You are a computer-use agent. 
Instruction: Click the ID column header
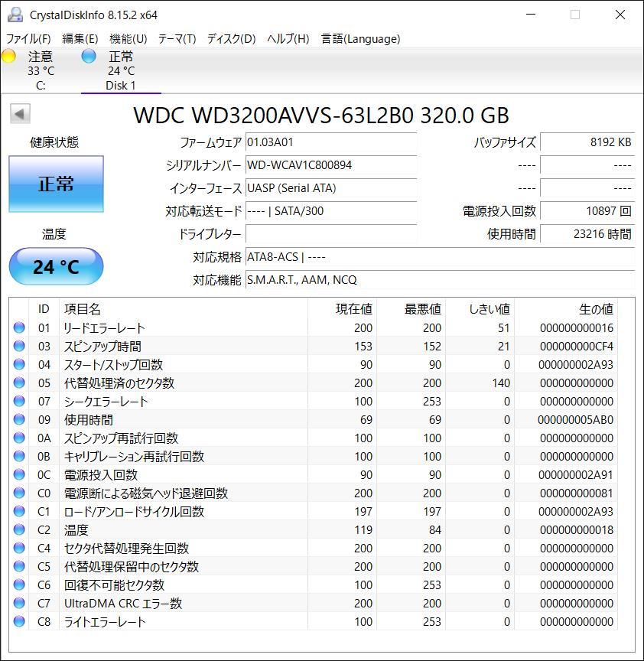click(x=44, y=309)
